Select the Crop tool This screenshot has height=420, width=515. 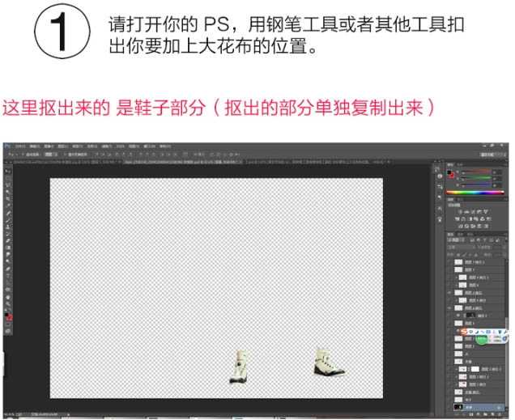click(9, 197)
